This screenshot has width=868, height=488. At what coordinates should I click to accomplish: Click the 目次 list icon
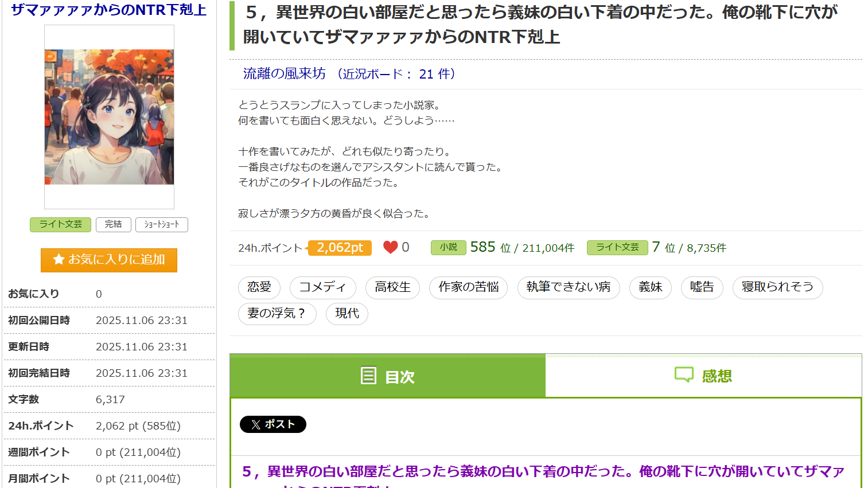[368, 376]
